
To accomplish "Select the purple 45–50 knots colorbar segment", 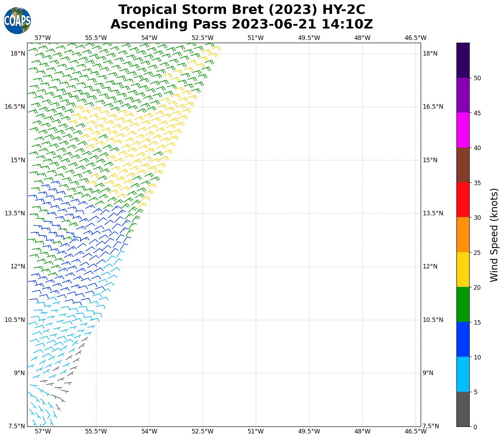I will 463,95.
